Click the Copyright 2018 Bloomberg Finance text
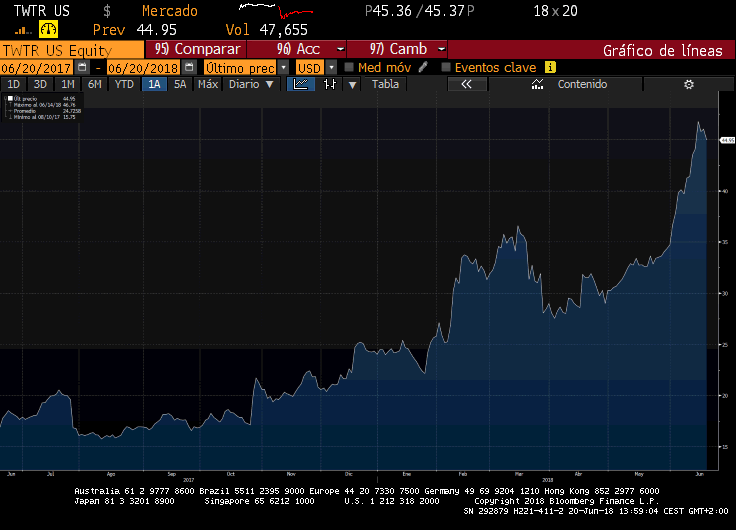Screen dimensions: 736x530 click(567, 501)
